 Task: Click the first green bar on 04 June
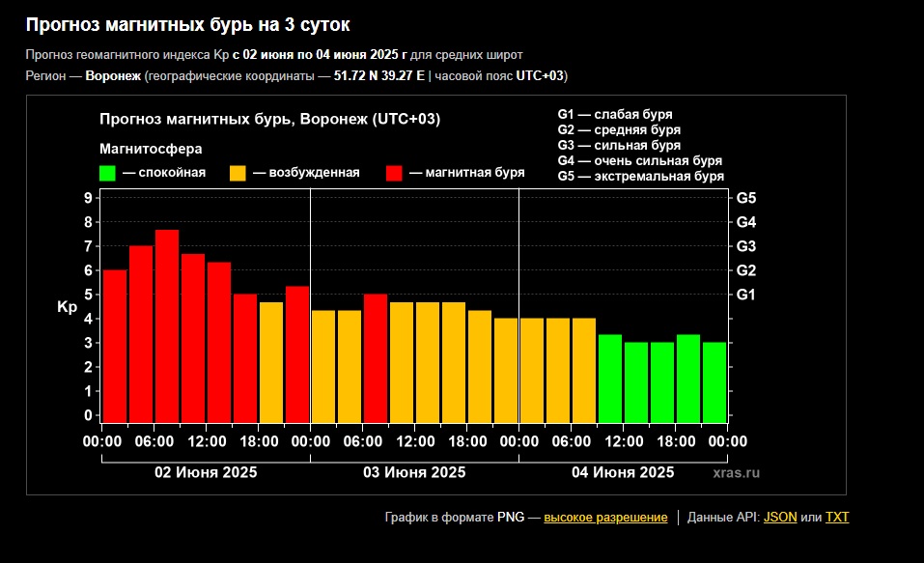pyautogui.click(x=609, y=378)
